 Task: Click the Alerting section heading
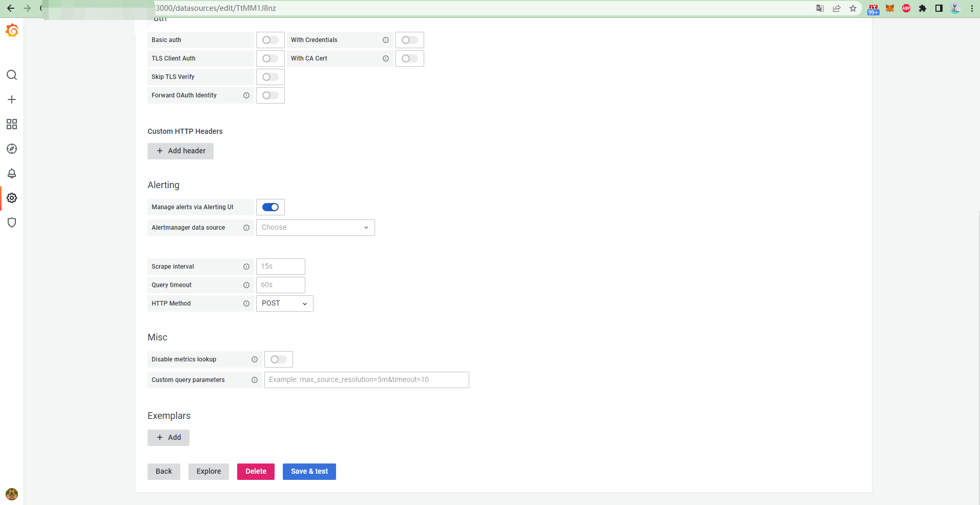tap(163, 185)
